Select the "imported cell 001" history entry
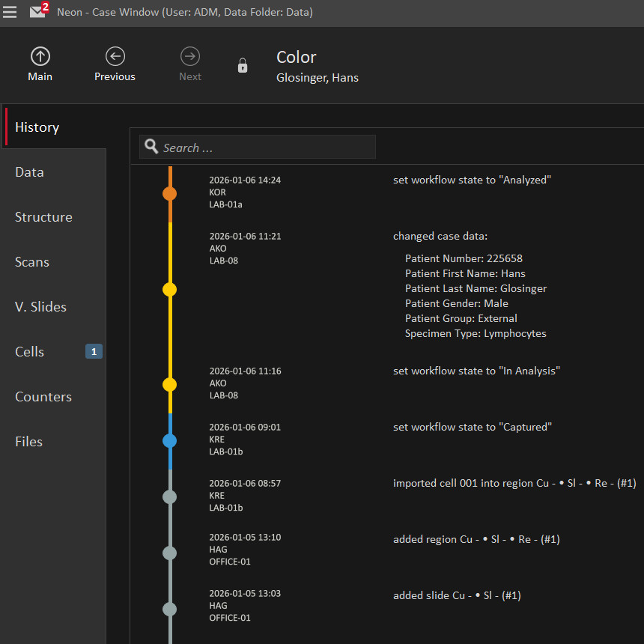 (x=514, y=484)
